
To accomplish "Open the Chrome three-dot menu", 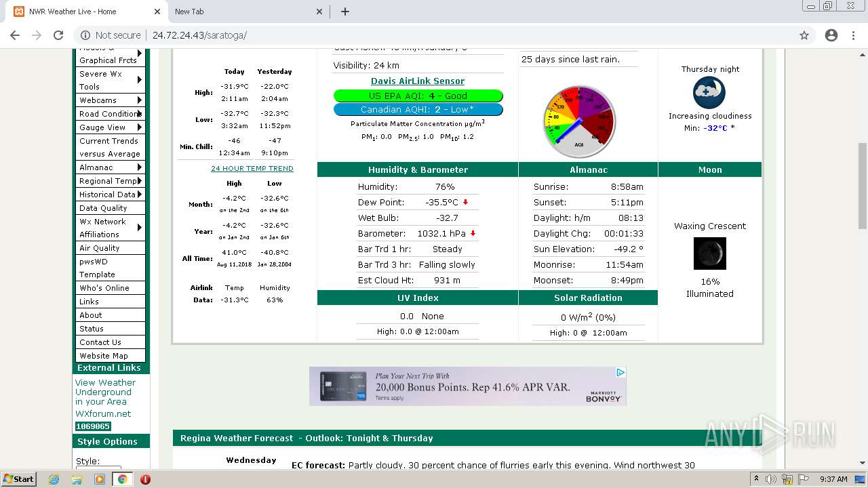I will [854, 35].
